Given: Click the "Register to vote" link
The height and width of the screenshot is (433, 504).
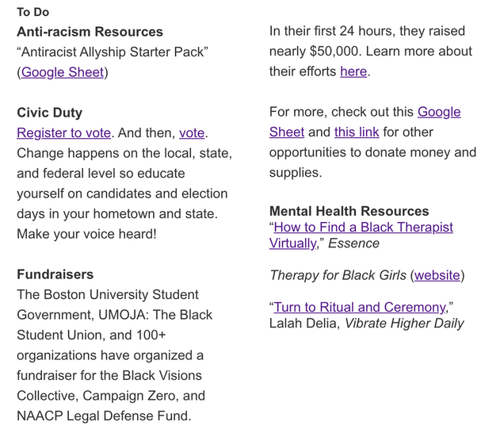Looking at the screenshot, I should pyautogui.click(x=64, y=132).
